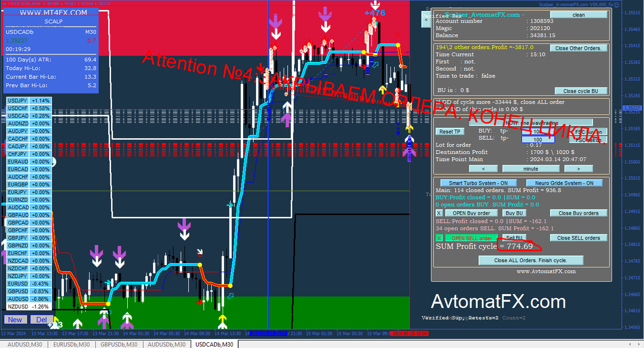Click the BUY tp value field
This screenshot has height=348, width=644.
[x=537, y=132]
